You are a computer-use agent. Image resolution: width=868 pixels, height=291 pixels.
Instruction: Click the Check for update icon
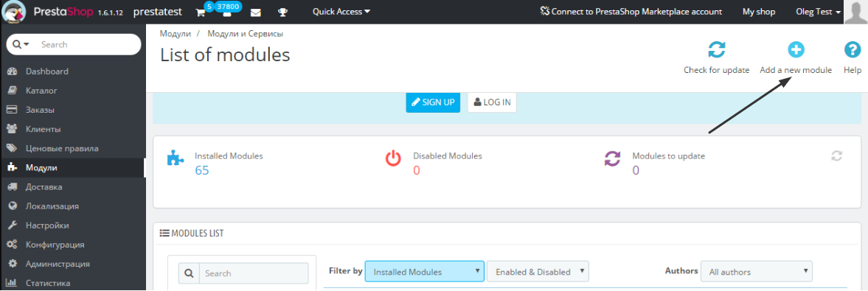coord(716,50)
